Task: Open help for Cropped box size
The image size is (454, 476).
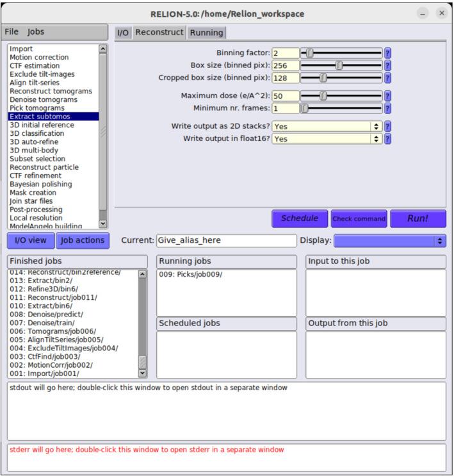Action: click(x=387, y=78)
